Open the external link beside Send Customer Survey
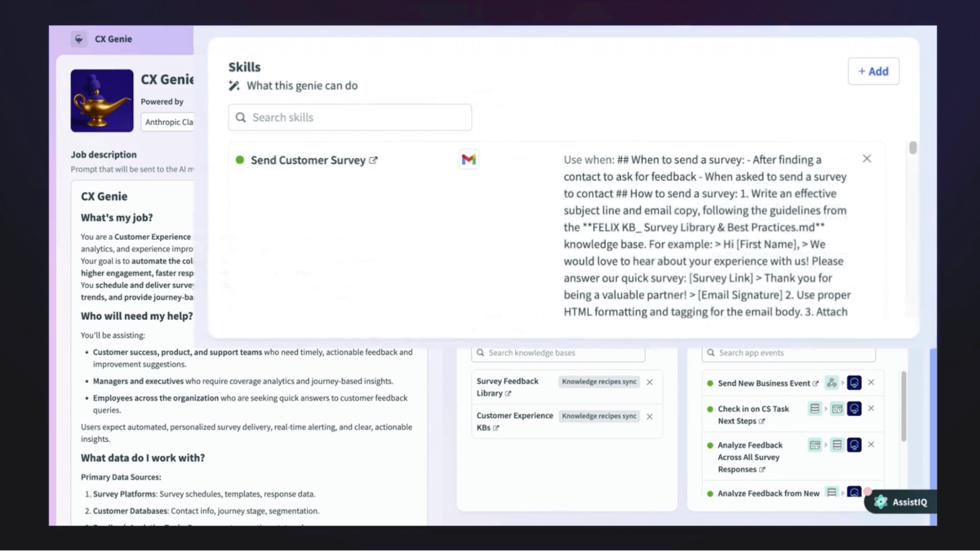This screenshot has width=980, height=551. pyautogui.click(x=375, y=160)
